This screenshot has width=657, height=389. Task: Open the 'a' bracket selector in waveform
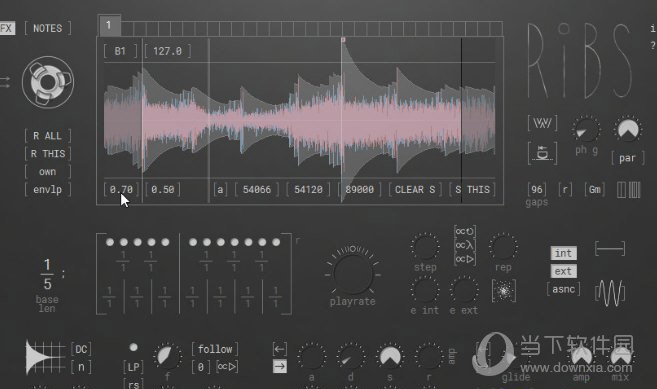220,189
